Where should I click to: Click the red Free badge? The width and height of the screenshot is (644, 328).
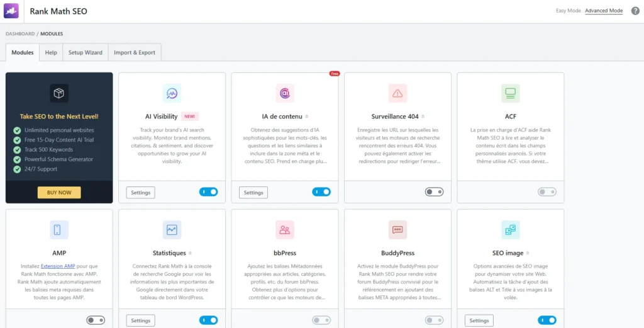pos(335,74)
